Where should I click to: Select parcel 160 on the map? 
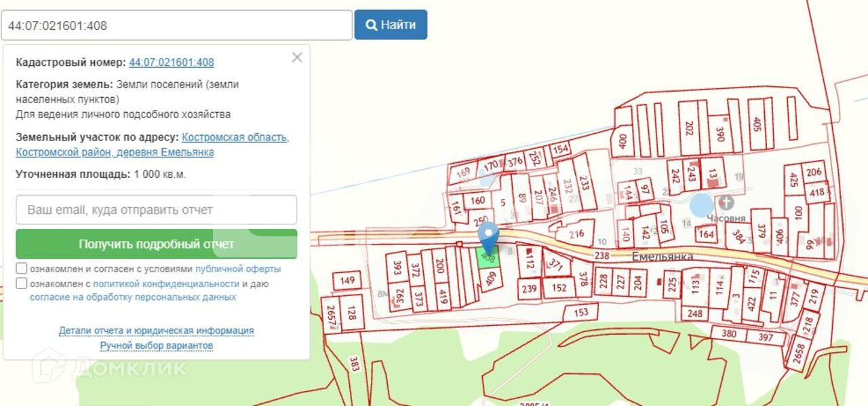click(478, 200)
